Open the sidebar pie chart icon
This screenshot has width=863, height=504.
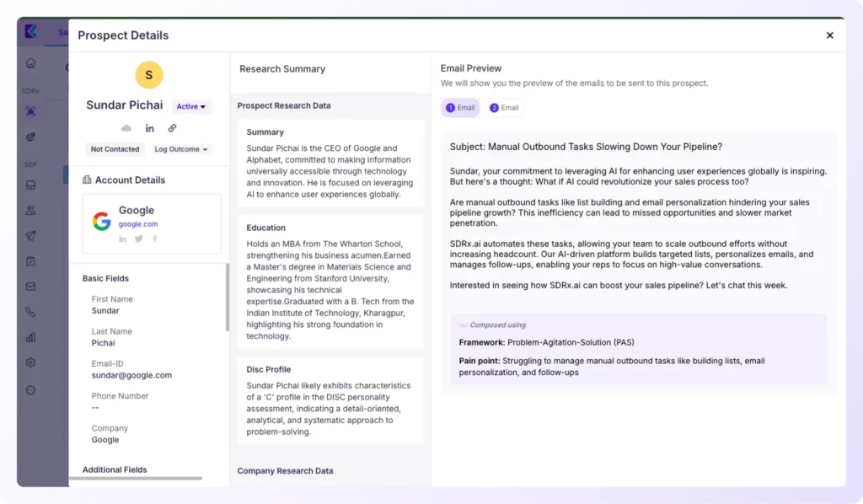31,137
